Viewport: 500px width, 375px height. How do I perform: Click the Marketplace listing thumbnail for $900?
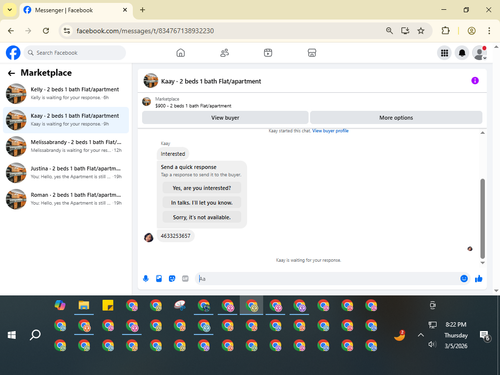coord(146,102)
